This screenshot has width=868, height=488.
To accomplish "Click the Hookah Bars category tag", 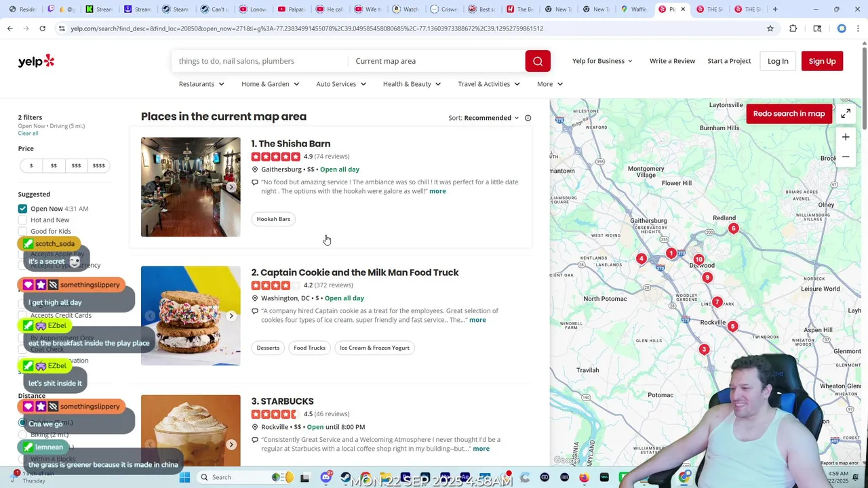I will point(273,219).
